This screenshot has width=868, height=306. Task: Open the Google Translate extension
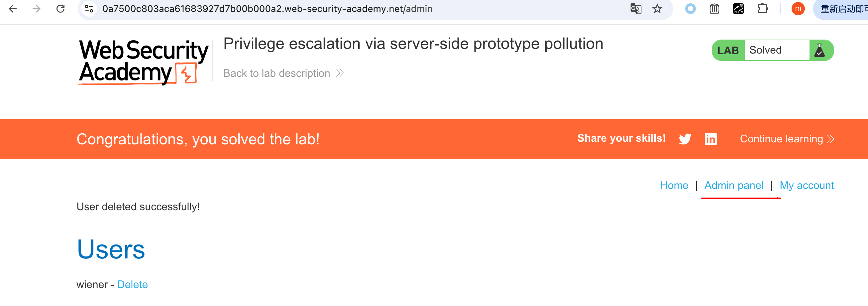coord(636,9)
